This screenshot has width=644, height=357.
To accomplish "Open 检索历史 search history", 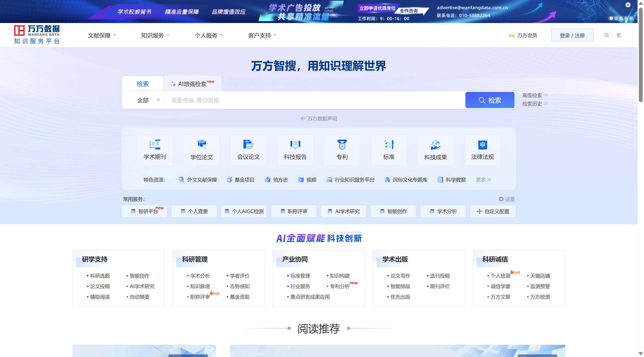I will [x=535, y=104].
